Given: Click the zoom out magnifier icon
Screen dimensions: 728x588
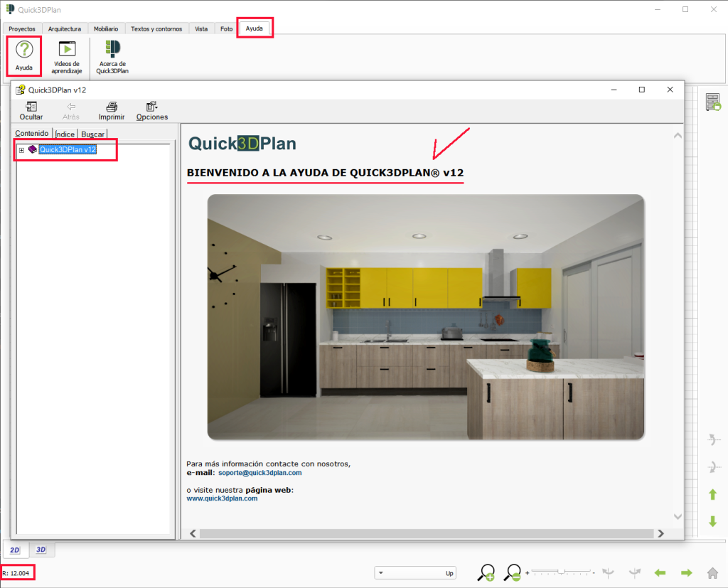Looking at the screenshot, I should tap(513, 572).
